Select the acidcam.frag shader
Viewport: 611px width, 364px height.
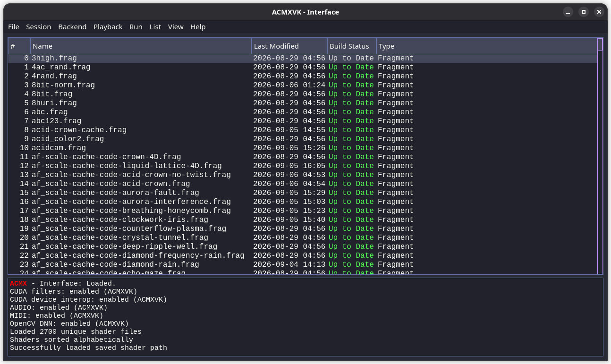[x=303, y=148]
